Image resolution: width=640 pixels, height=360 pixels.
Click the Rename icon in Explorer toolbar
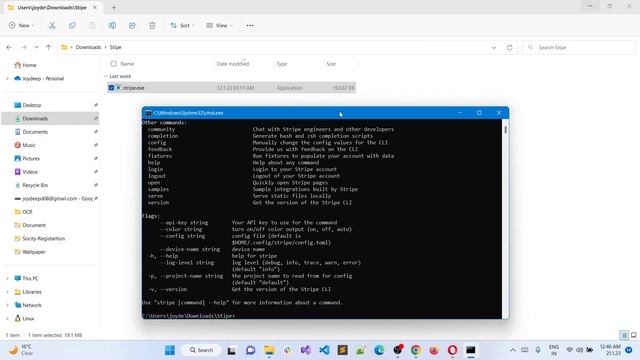[x=112, y=25]
